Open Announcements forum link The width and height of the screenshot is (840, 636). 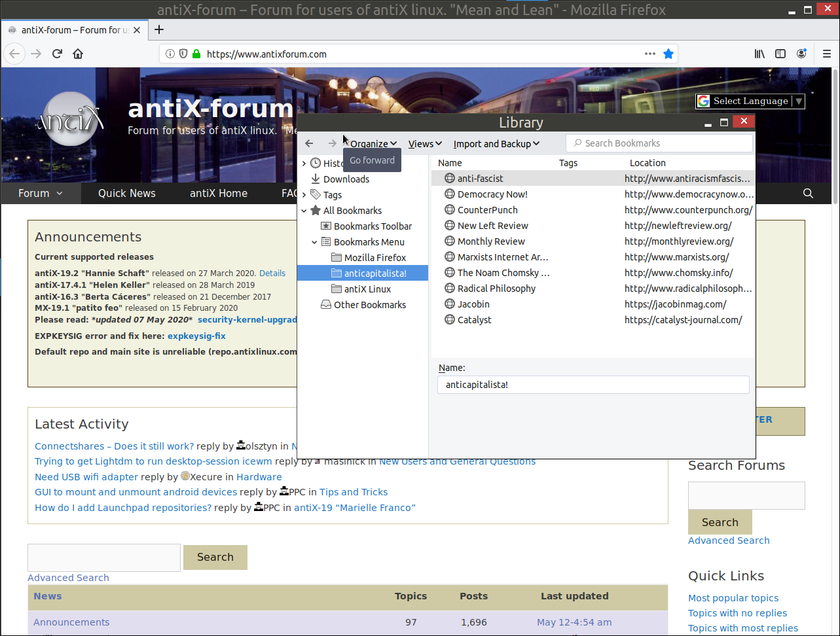click(x=71, y=622)
